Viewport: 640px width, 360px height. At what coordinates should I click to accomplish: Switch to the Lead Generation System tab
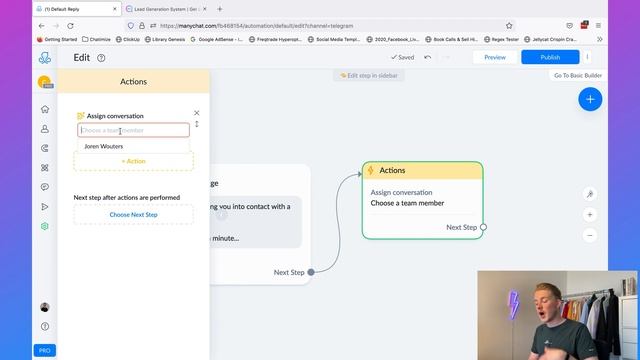pyautogui.click(x=165, y=9)
